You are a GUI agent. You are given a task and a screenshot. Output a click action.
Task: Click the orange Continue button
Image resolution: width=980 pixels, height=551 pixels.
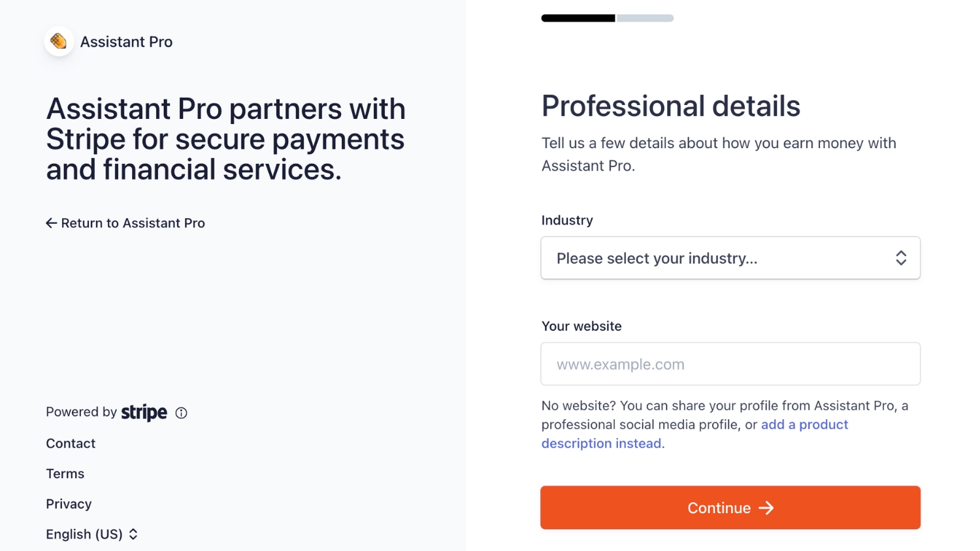click(730, 507)
